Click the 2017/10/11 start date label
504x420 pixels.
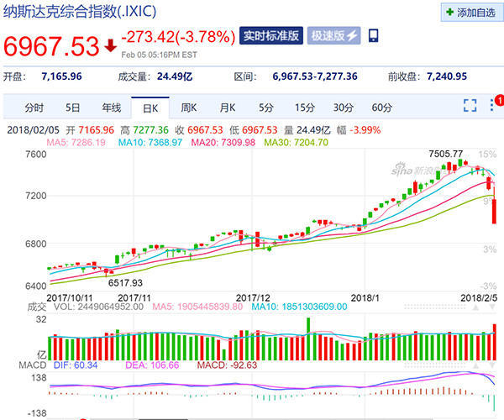click(x=70, y=298)
